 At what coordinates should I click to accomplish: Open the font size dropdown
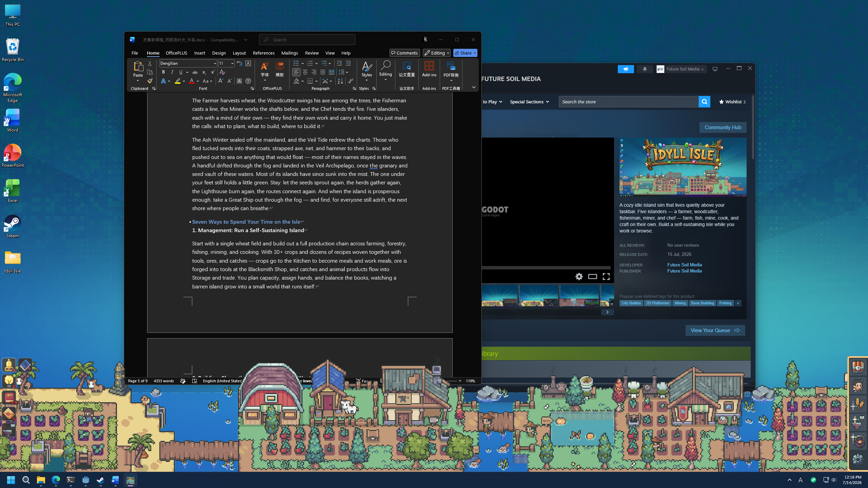(232, 63)
